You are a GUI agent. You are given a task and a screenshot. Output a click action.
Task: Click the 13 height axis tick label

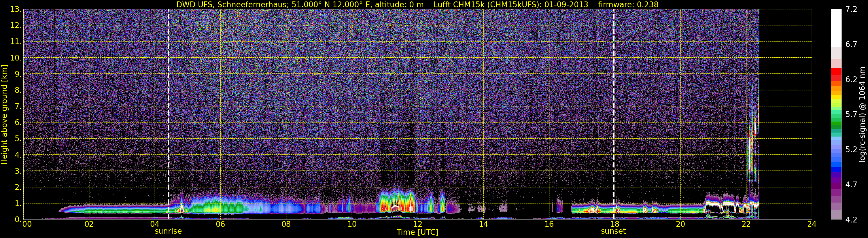click(16, 10)
